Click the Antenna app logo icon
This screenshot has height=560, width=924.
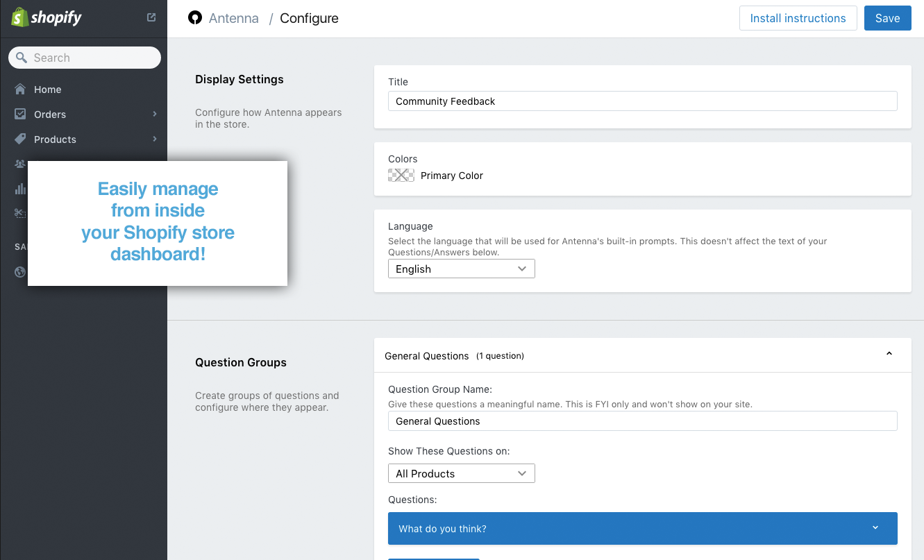[195, 18]
